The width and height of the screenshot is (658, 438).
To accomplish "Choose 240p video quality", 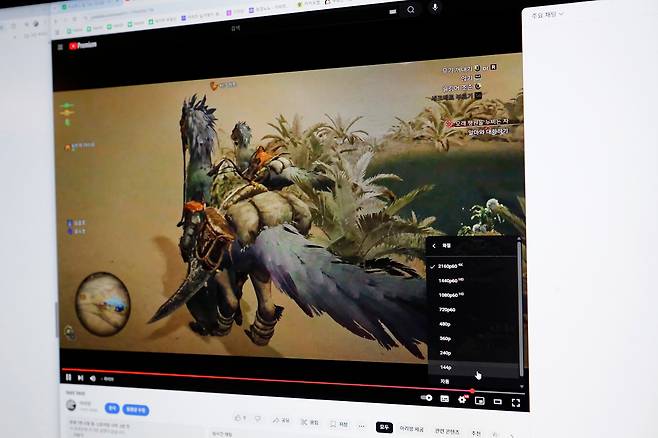I will 473,353.
